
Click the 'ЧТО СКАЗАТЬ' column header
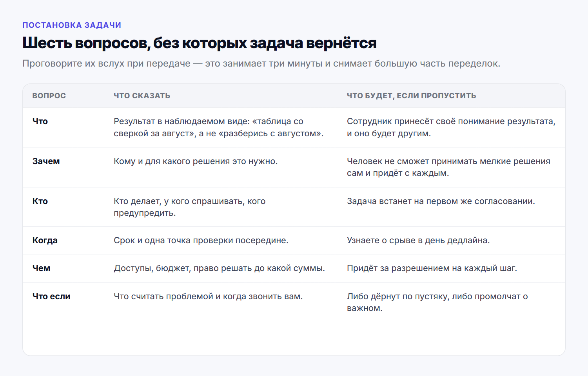pyautogui.click(x=142, y=96)
